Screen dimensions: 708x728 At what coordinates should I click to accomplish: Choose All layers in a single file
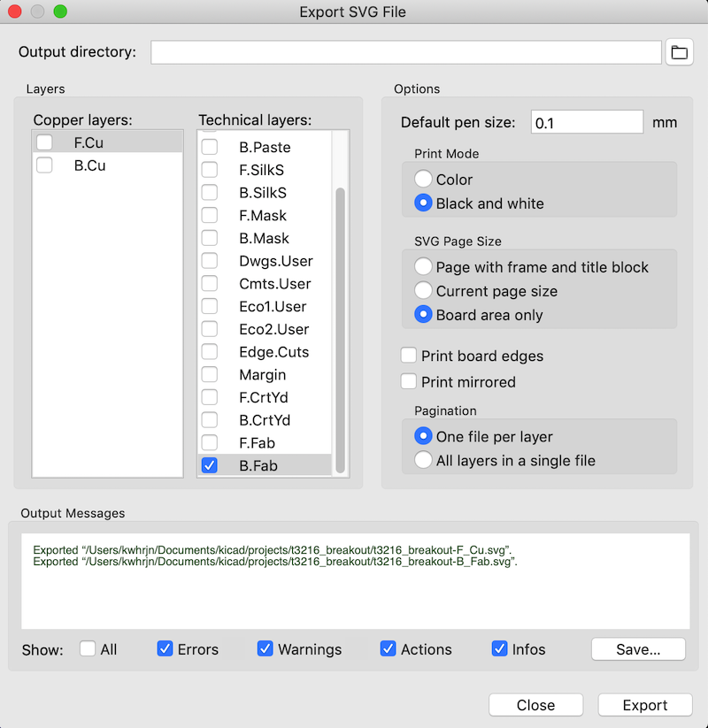[x=423, y=460]
